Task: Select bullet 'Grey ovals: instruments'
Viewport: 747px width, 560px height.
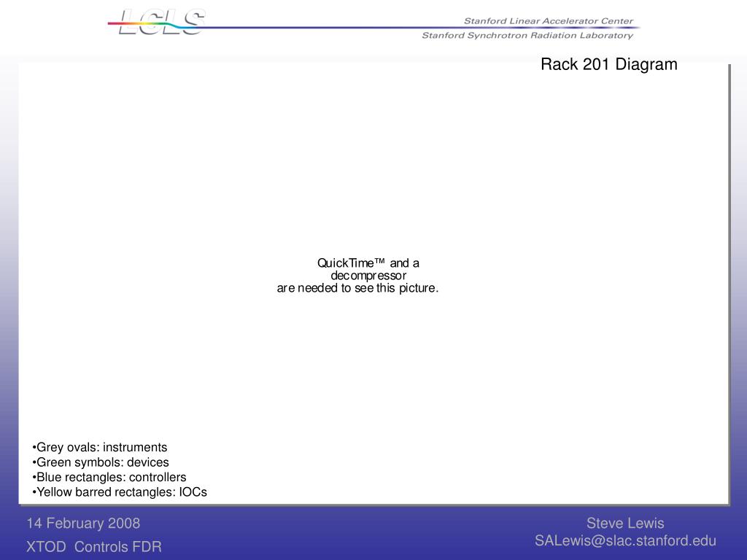Action: pyautogui.click(x=99, y=447)
